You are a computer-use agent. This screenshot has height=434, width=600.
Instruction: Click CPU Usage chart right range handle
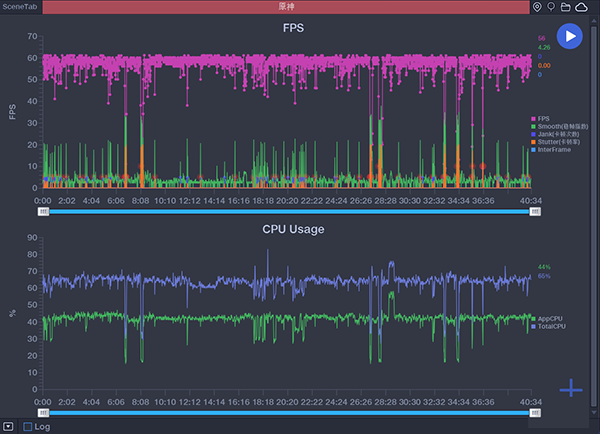pyautogui.click(x=535, y=412)
